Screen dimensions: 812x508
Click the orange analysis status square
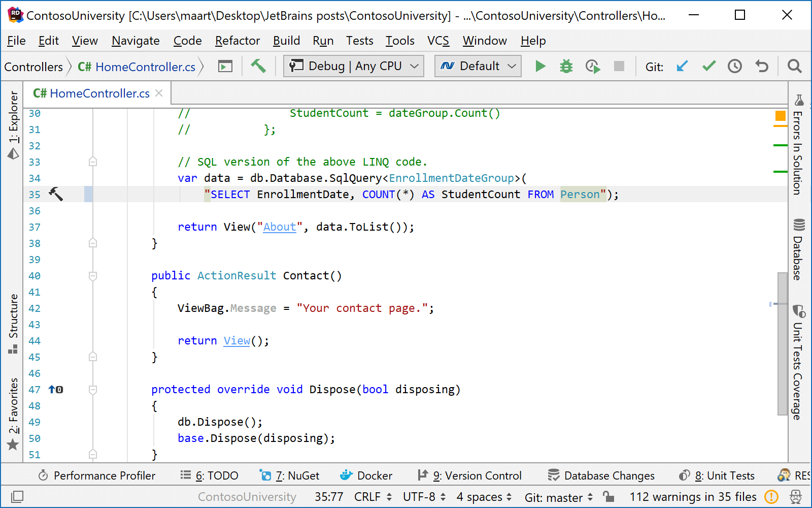pos(781,116)
